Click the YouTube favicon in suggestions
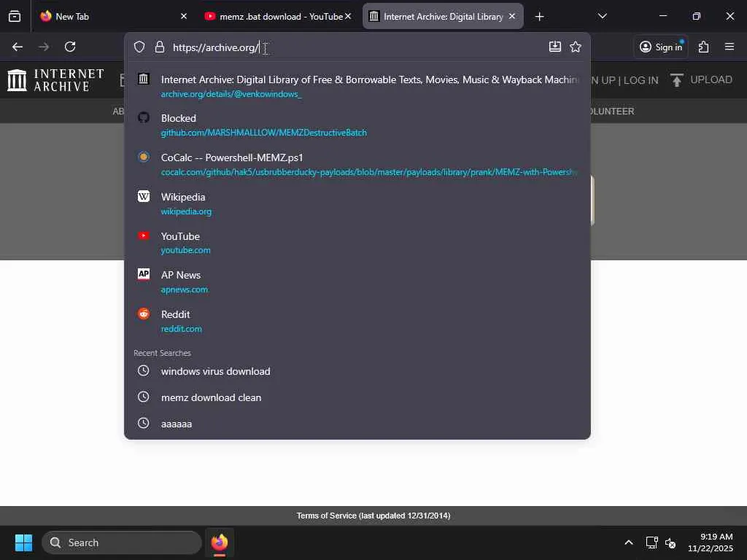The height and width of the screenshot is (560, 747). [x=144, y=236]
